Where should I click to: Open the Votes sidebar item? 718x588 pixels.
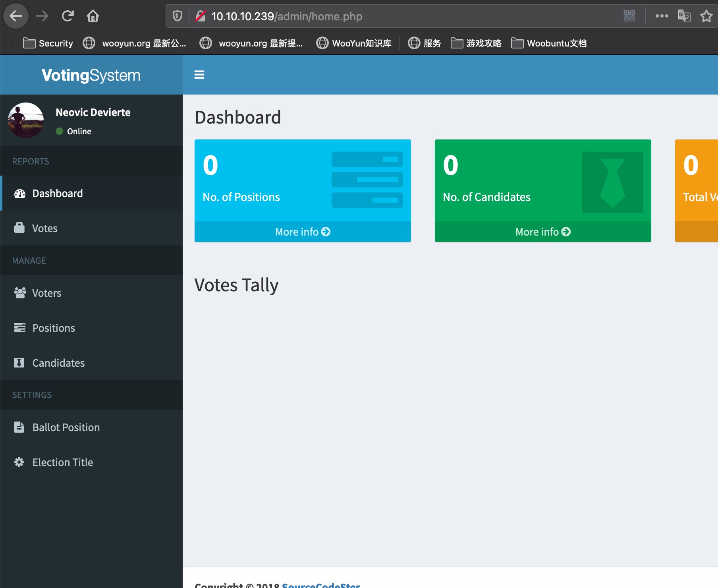(x=91, y=228)
